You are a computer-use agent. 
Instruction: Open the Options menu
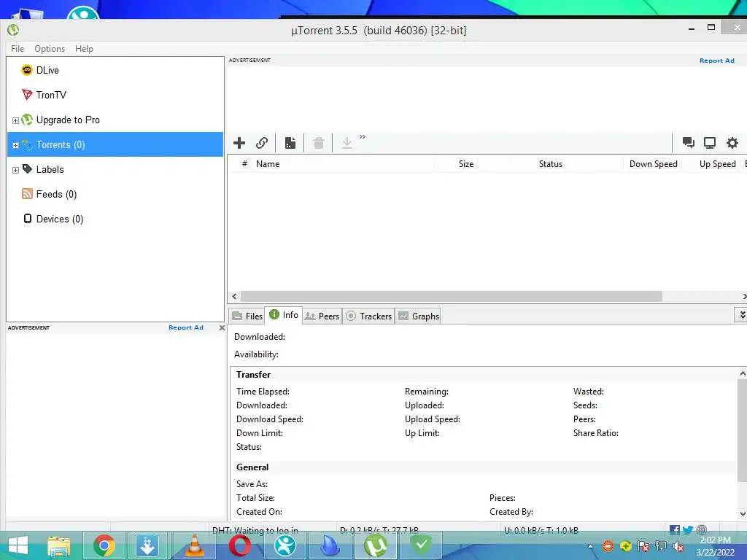(x=50, y=49)
